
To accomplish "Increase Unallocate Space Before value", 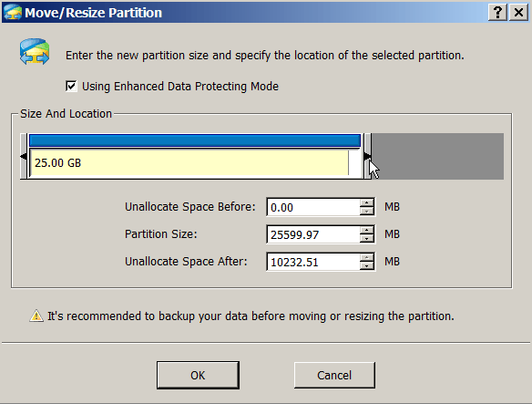I will (x=367, y=203).
